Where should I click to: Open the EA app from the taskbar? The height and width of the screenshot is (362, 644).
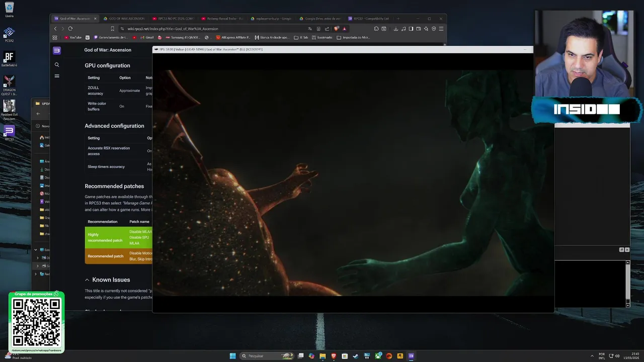pos(389,356)
